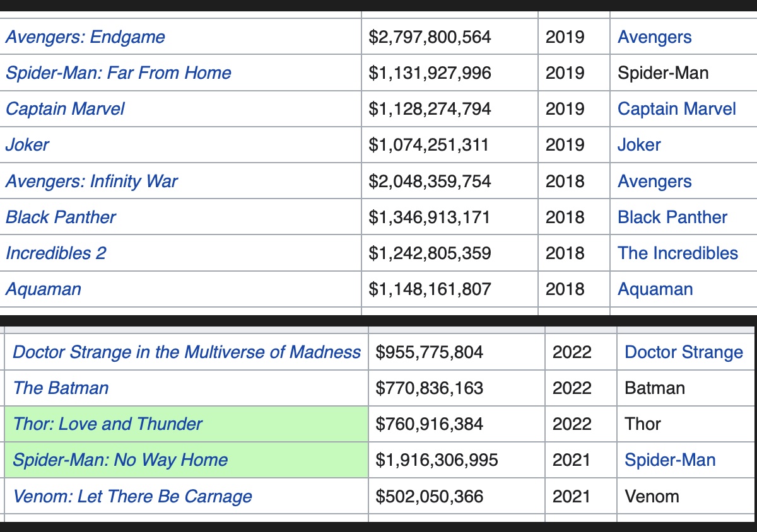Open Spider-Man: No Way Home link
757x532 pixels.
tap(120, 460)
